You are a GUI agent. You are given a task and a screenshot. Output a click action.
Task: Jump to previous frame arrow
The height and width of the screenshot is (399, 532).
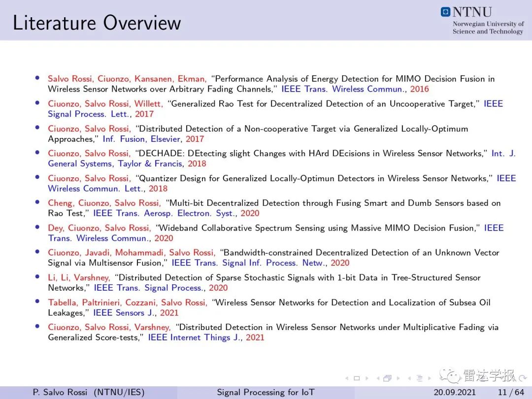pyautogui.click(x=378, y=378)
